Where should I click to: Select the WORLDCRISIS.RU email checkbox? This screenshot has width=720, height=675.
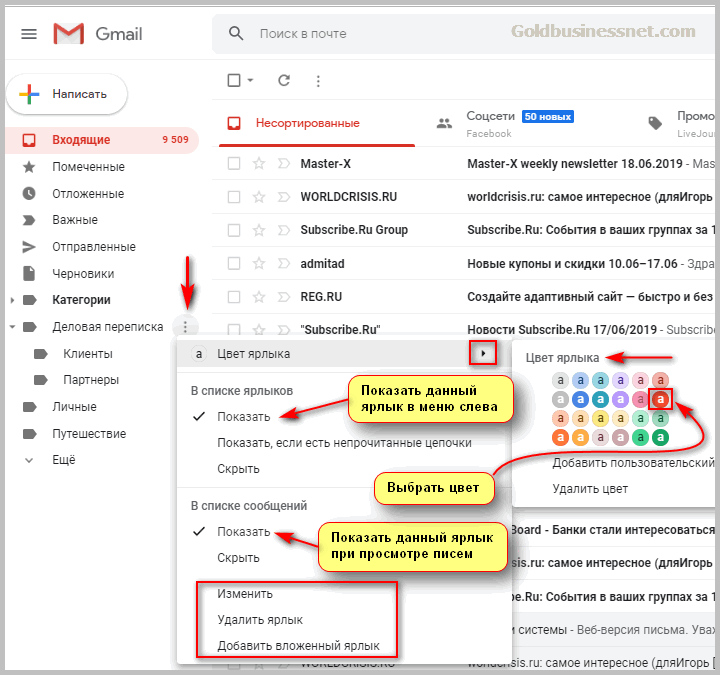point(234,197)
